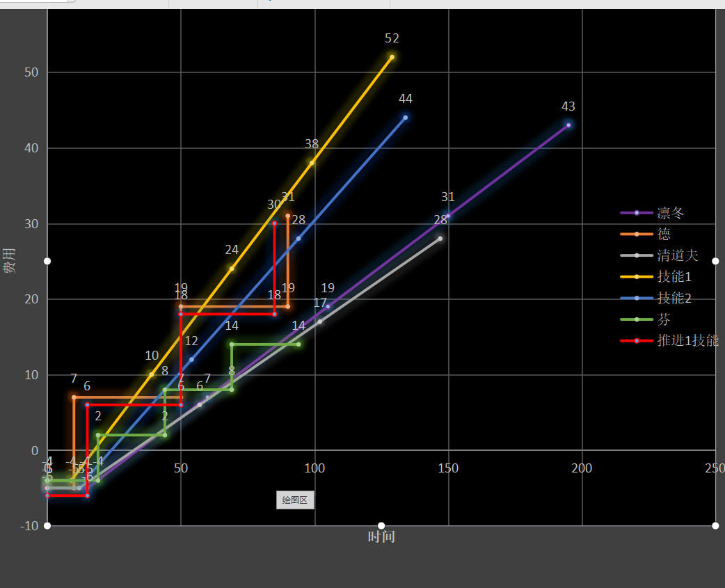Viewport: 725px width, 588px height.
Task: Click the x-axis tick label 150
Action: (x=448, y=468)
